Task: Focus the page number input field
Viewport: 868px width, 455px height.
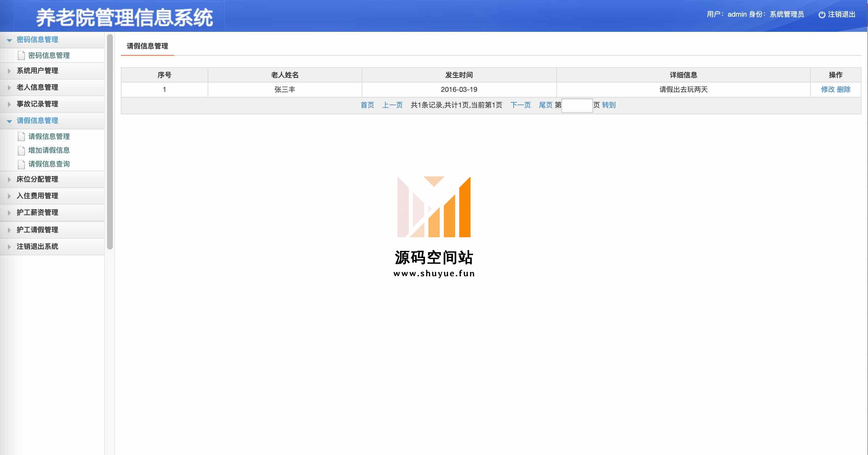Action: click(577, 106)
